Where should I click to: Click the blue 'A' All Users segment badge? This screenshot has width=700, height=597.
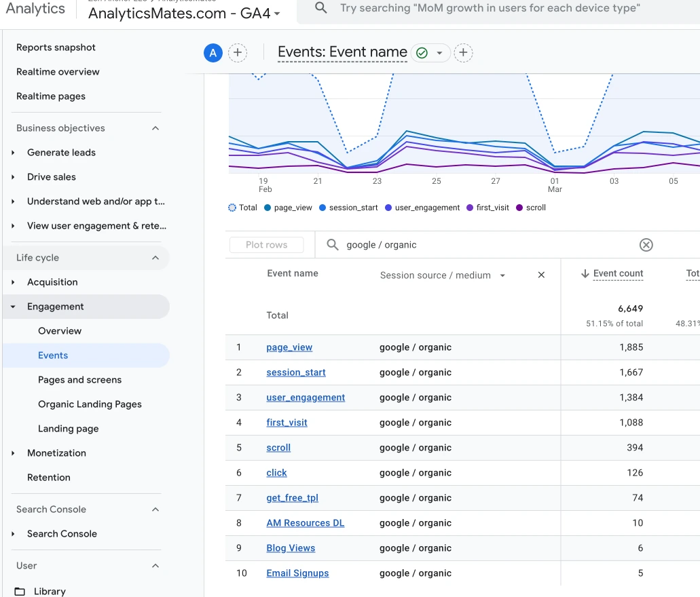(x=213, y=53)
